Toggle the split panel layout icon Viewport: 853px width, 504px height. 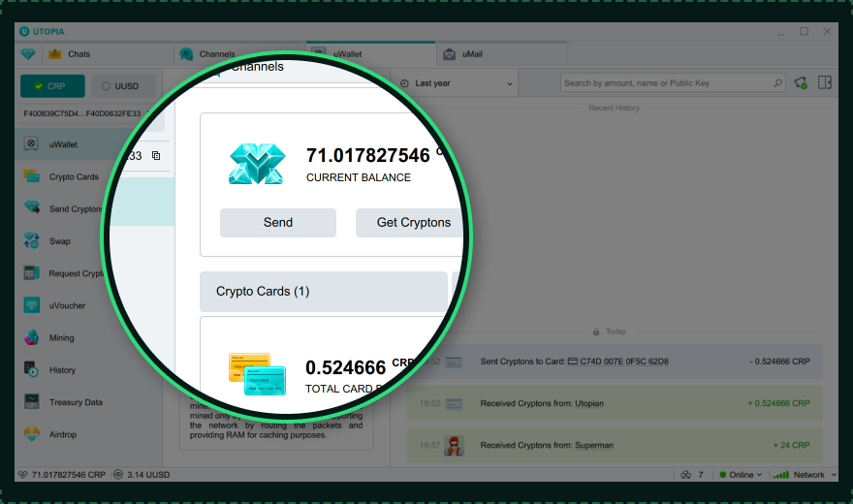coord(825,82)
